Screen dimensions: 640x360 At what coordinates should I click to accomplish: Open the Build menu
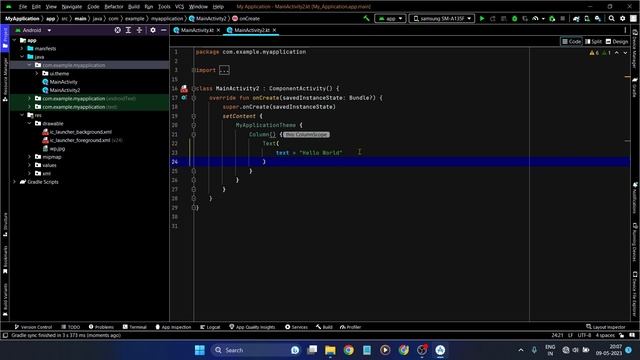(133, 7)
